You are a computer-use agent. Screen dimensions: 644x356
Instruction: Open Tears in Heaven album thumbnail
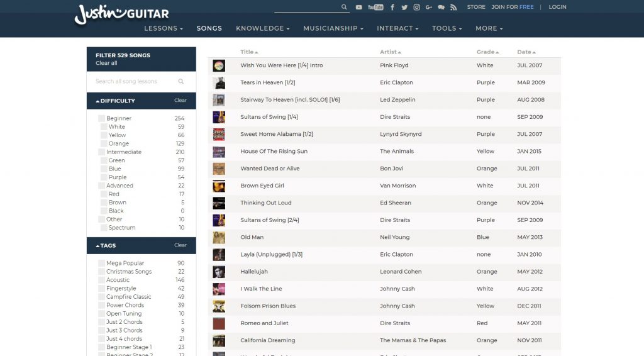point(219,83)
